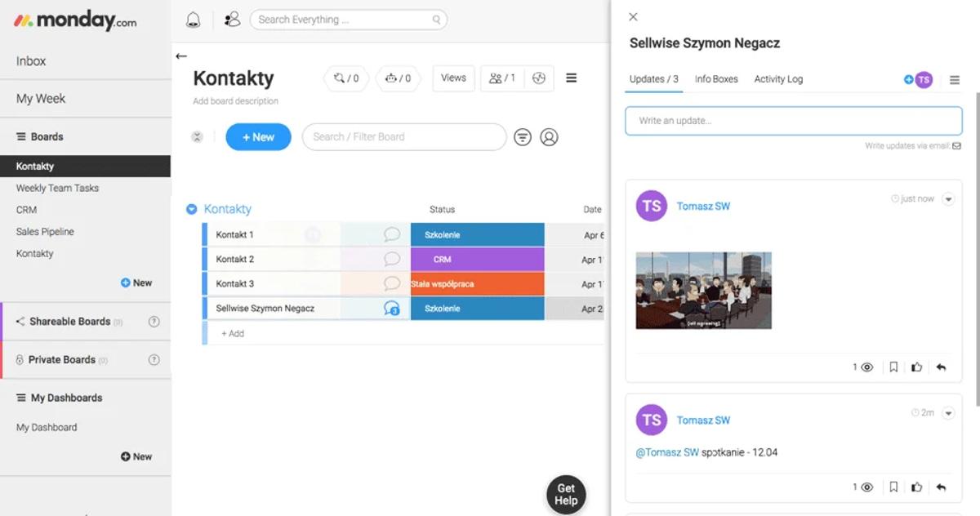Open updates bubble for Sellwise Szymon Negacz
Screen dimensions: 980x516
pyautogui.click(x=392, y=309)
